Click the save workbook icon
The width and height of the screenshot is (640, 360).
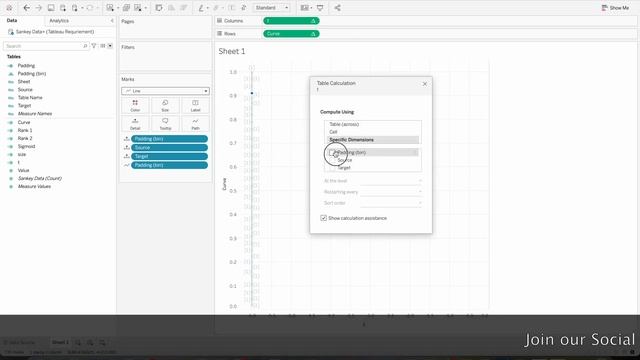pos(51,8)
